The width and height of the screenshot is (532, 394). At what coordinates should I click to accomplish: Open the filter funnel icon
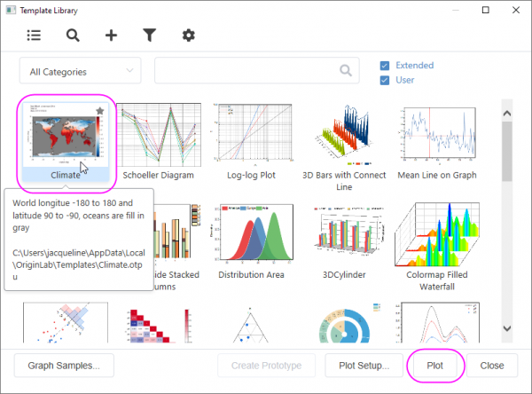click(150, 35)
